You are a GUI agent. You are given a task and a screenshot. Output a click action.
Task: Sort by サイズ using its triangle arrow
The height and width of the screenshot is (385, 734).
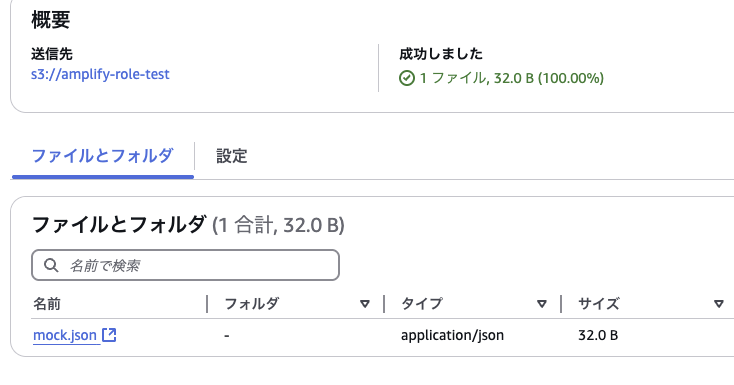click(719, 304)
